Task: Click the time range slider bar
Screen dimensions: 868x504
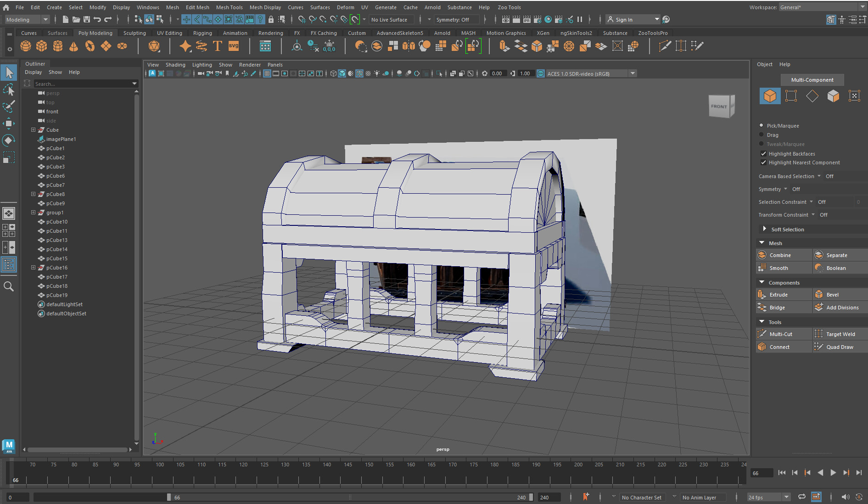Action: [x=349, y=498]
